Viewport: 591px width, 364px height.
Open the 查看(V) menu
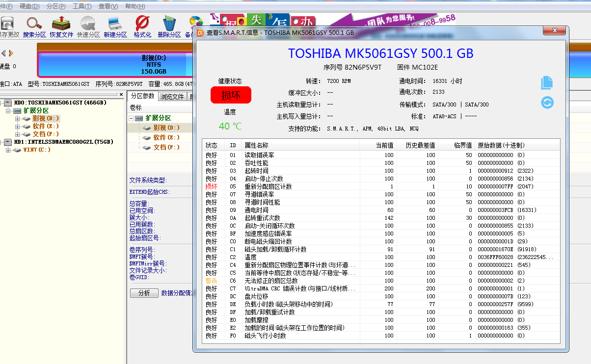(108, 6)
